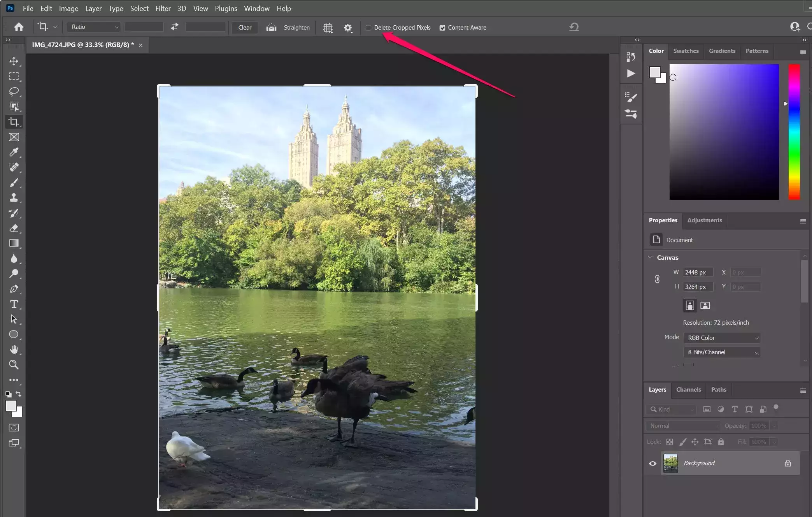Viewport: 812px width, 517px height.
Task: Click the canvas width input field
Action: coord(698,273)
